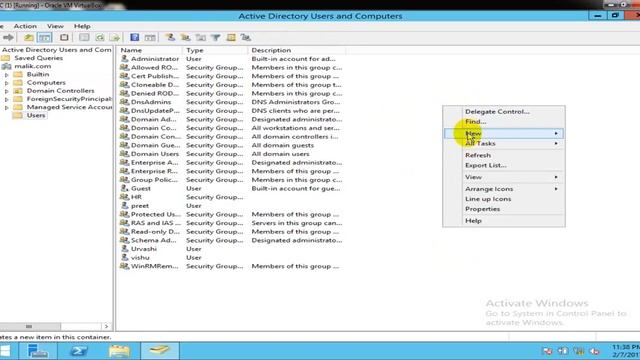Click the HR group icon in list
This screenshot has height=360, width=640.
(x=124, y=197)
